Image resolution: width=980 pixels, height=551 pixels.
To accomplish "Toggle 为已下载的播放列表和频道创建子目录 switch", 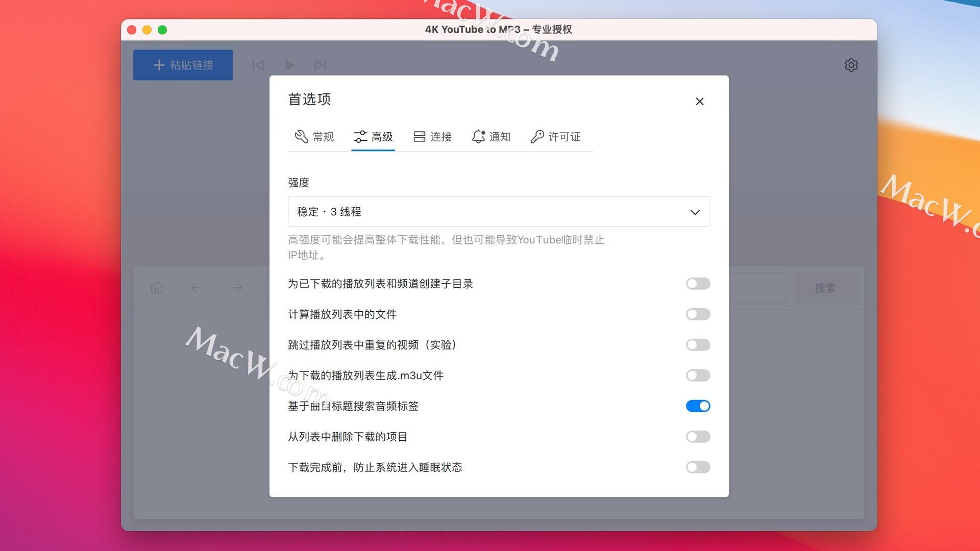I will pos(698,283).
